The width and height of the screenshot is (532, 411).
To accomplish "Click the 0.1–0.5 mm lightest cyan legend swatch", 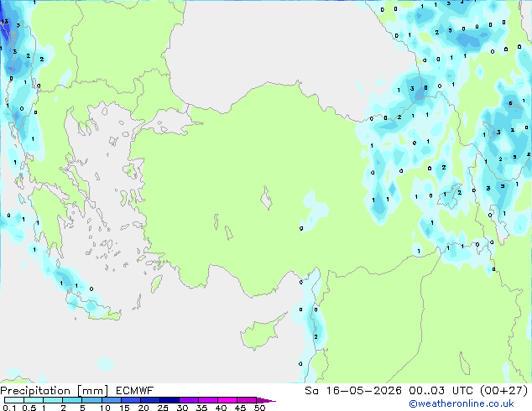I will click(x=14, y=400).
